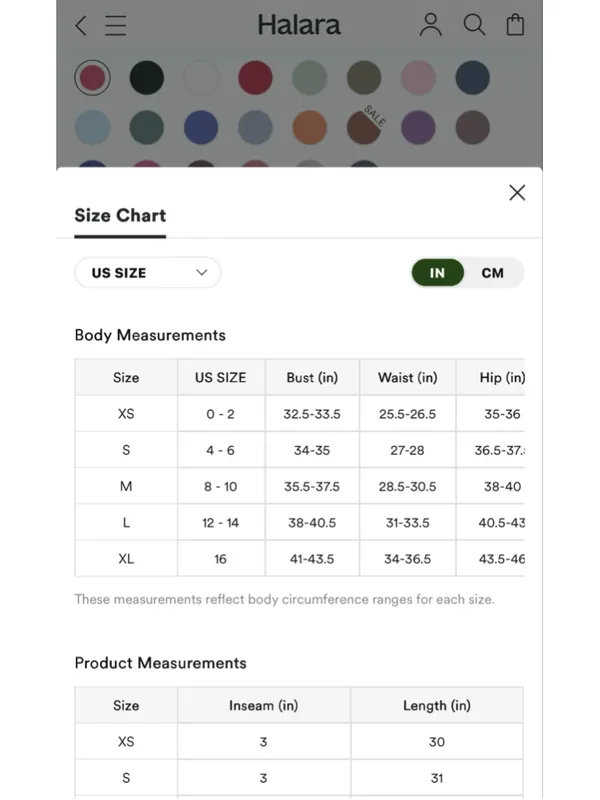Choose the black color swatch
Image resolution: width=600 pixels, height=800 pixels.
[x=147, y=78]
